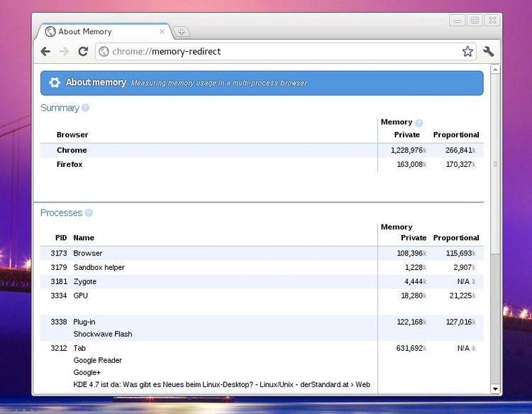
Task: Click the help icon beside Memory header
Action: pos(419,123)
